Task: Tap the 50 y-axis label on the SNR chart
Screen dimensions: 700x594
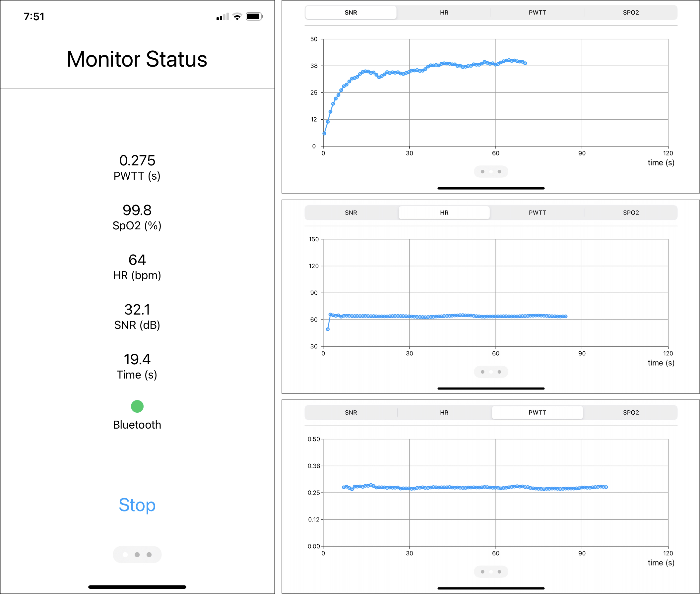Action: 314,39
